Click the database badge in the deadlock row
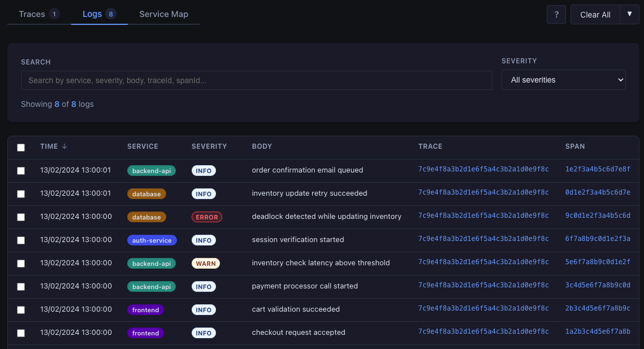The image size is (644, 349). point(146,217)
